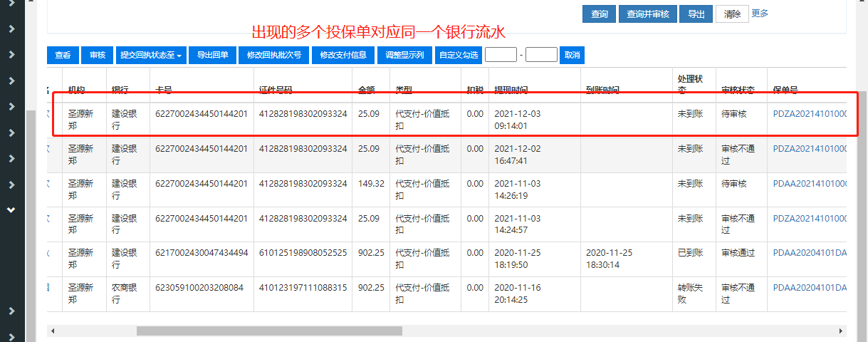Collapse the expanded sidebar down-chevron menu
Image resolution: width=868 pixels, height=342 pixels.
[x=11, y=210]
